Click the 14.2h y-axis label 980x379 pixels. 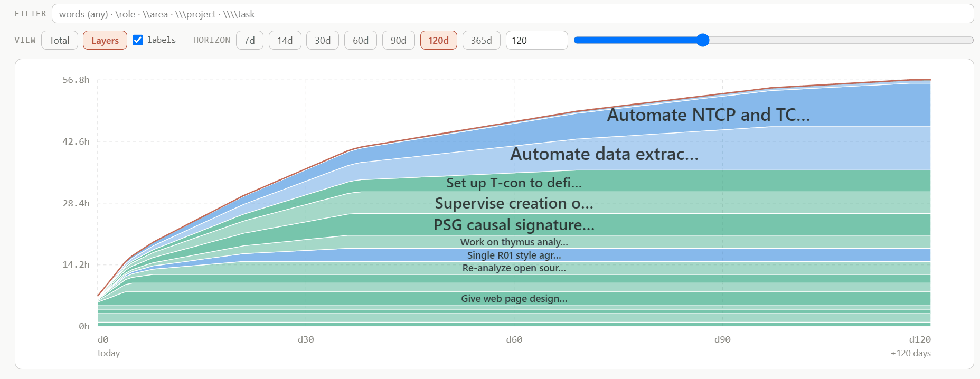click(x=76, y=264)
